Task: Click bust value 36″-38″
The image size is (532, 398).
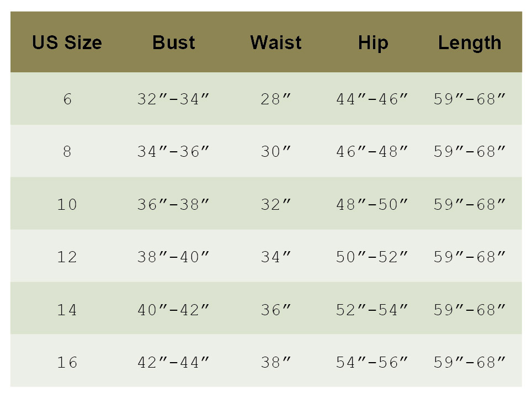Action: 173,205
